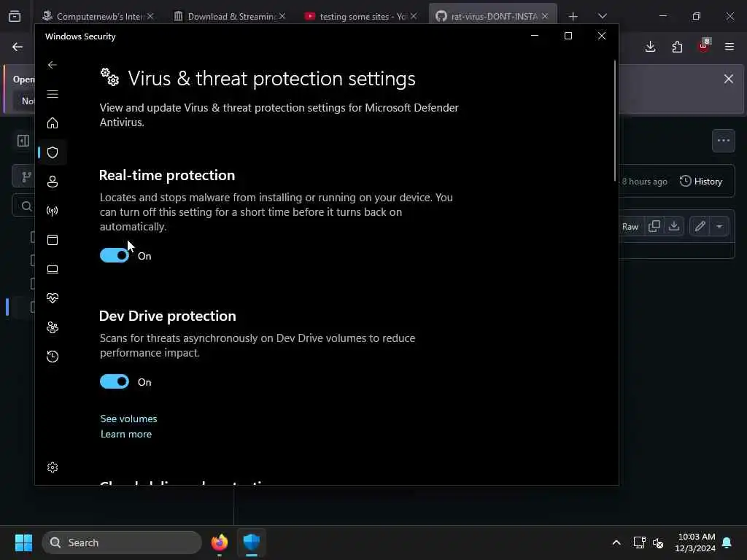
Task: Open the Firefox downloads panel
Action: [650, 47]
